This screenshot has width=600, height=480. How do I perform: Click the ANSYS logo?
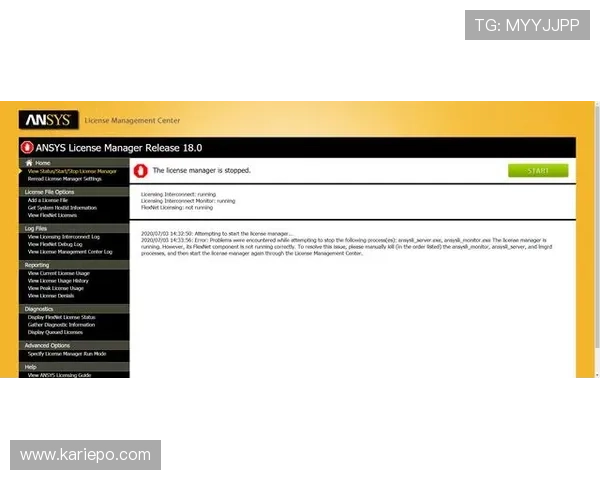click(x=47, y=120)
